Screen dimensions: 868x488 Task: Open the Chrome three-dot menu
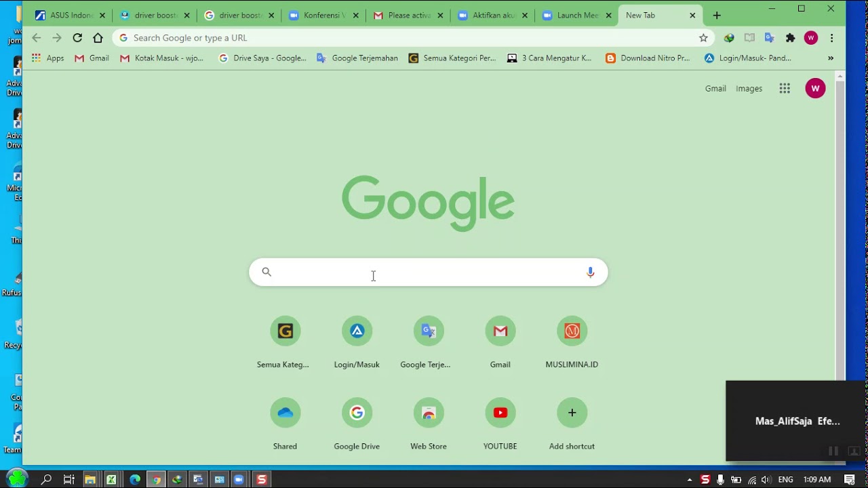pyautogui.click(x=831, y=38)
